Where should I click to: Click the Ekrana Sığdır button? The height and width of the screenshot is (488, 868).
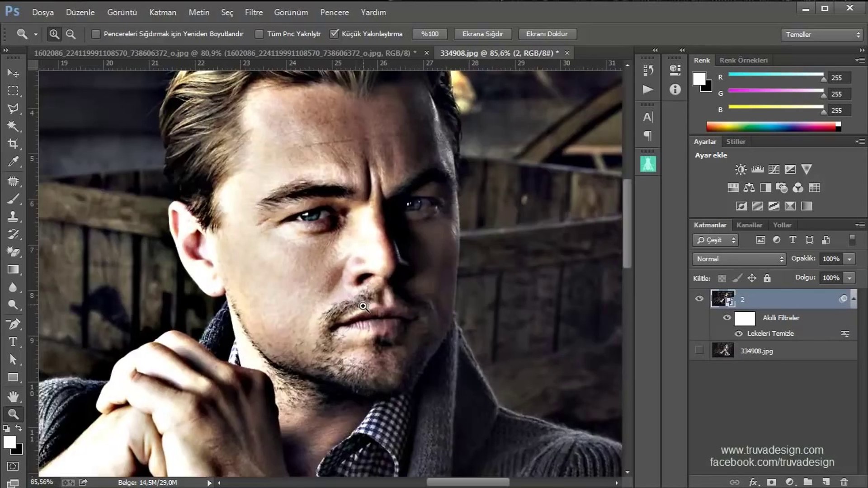(482, 34)
